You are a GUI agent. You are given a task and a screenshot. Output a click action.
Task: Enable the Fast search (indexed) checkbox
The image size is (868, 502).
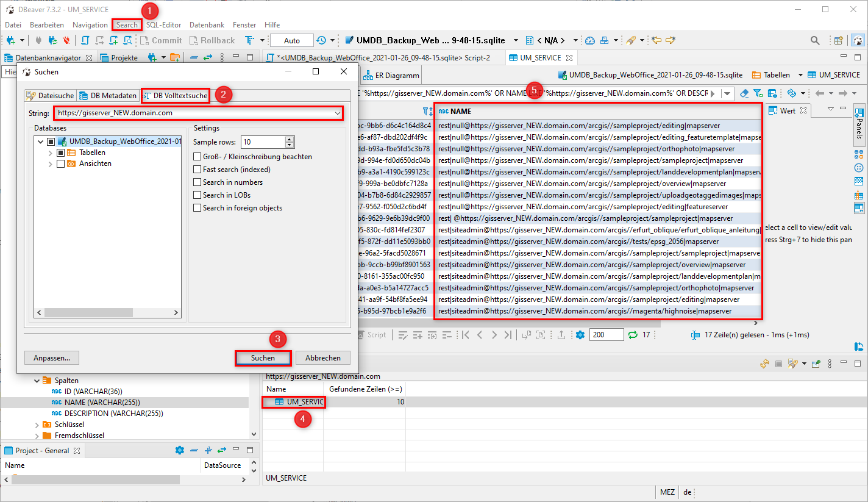coord(197,170)
